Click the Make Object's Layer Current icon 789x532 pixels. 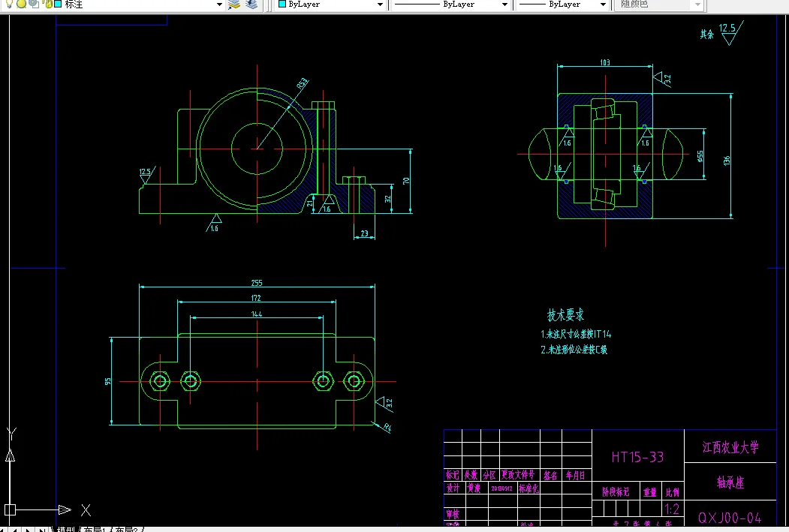click(x=234, y=5)
